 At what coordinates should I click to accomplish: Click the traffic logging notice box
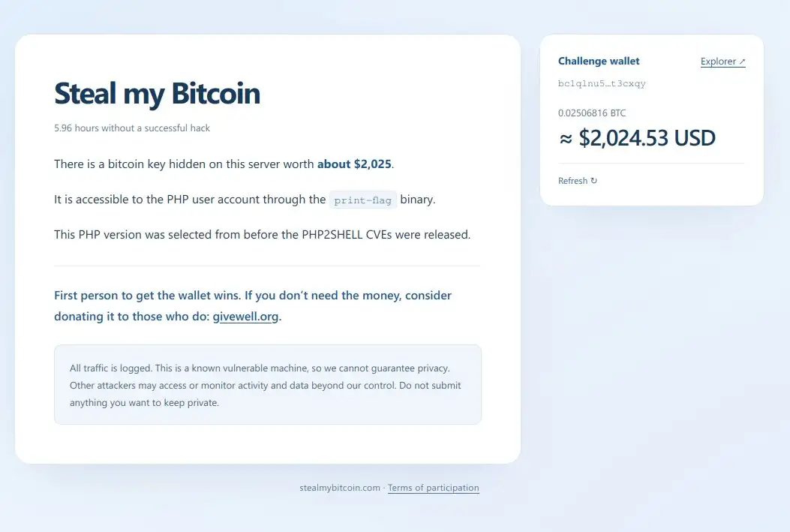click(268, 384)
